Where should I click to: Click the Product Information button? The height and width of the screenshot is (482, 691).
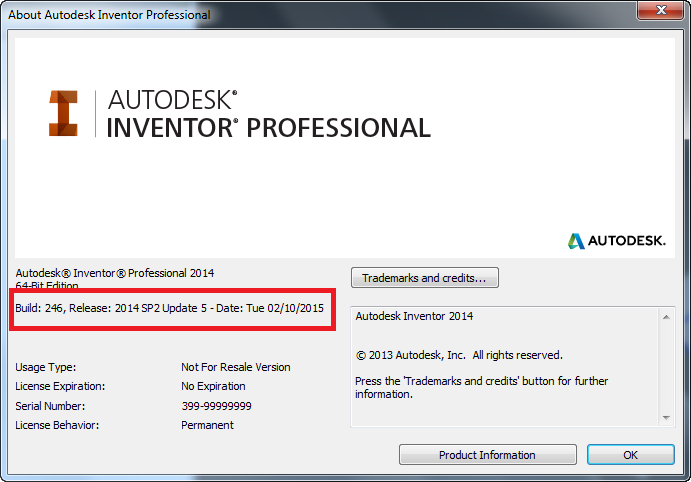coord(487,455)
